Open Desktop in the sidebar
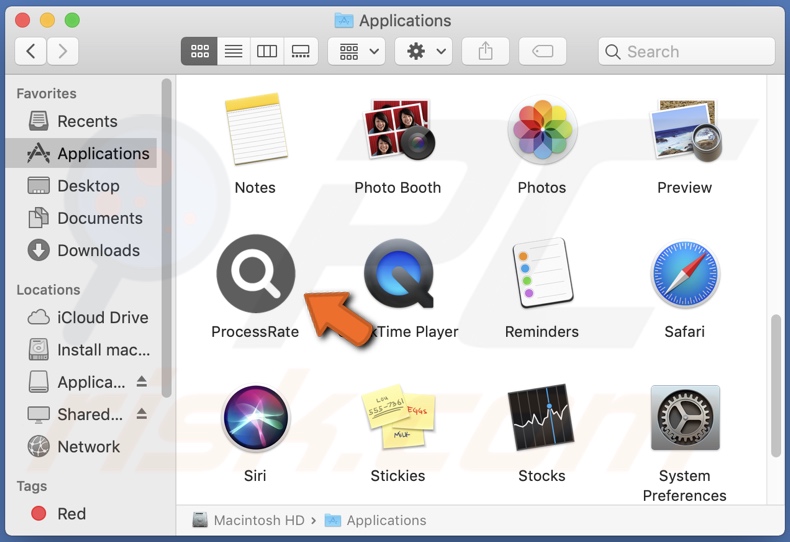Viewport: 790px width, 542px height. [x=83, y=185]
